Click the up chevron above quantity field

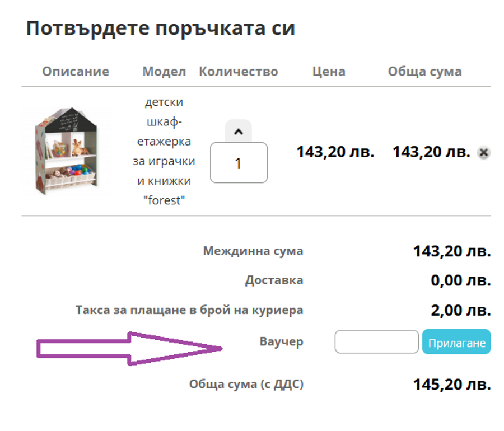coord(238,133)
